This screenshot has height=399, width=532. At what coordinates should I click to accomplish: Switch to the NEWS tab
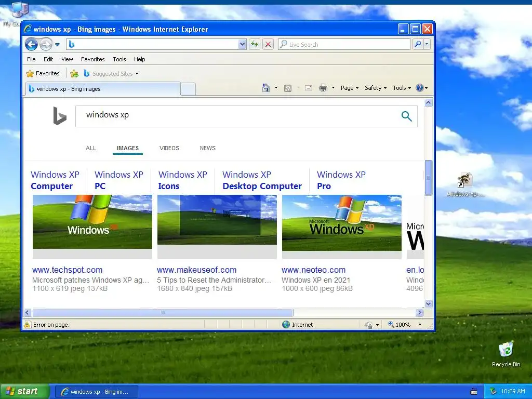[208, 148]
